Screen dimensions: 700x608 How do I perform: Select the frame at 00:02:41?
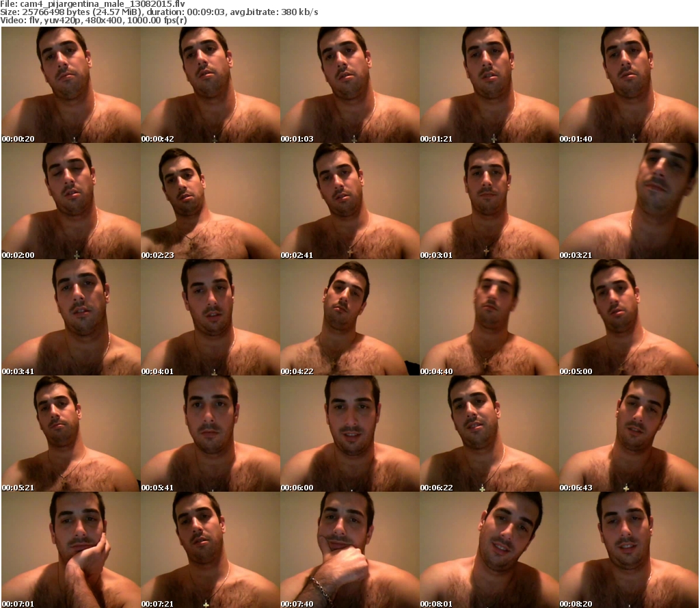pos(349,201)
